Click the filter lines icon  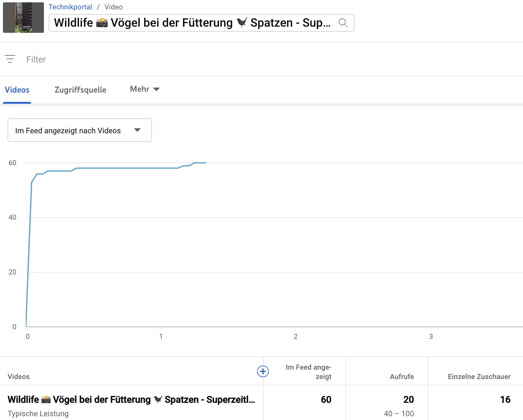click(x=10, y=59)
